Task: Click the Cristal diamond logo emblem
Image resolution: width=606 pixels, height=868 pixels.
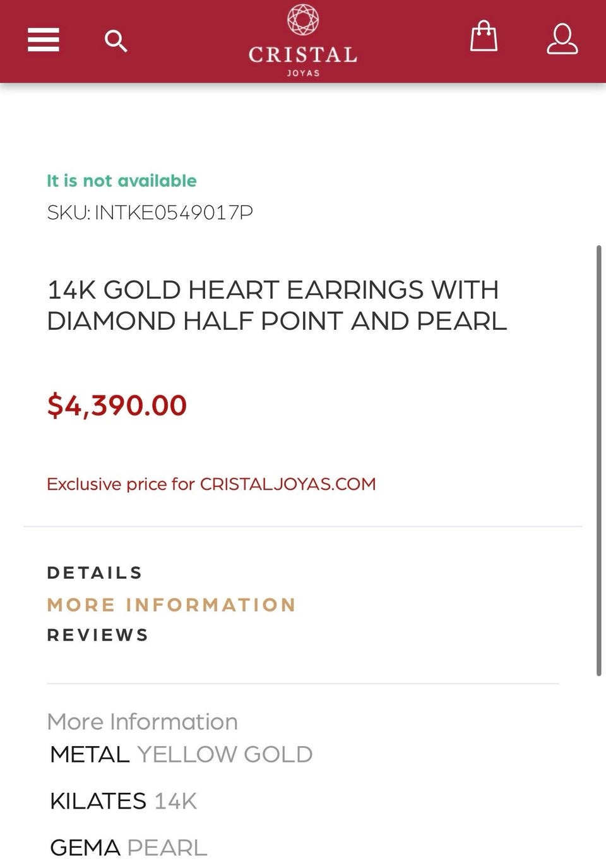Action: point(303,20)
